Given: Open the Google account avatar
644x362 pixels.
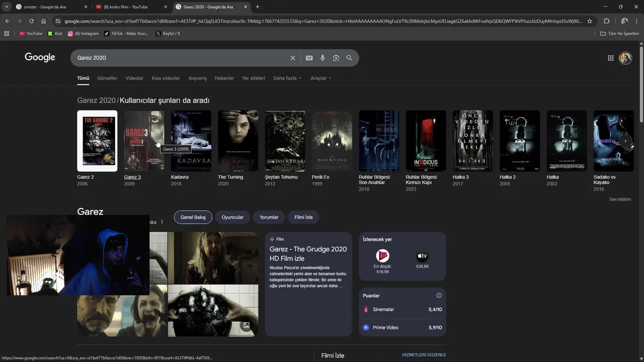Looking at the screenshot, I should pyautogui.click(x=625, y=58).
